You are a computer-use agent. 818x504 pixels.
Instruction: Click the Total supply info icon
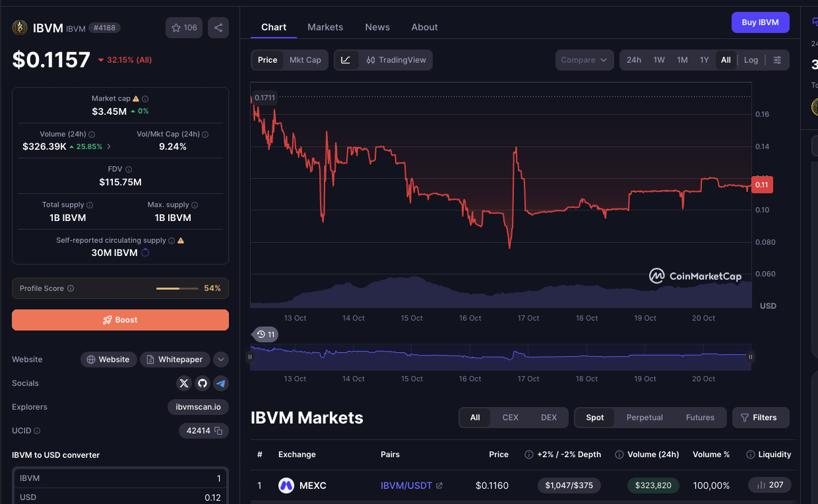pos(90,205)
